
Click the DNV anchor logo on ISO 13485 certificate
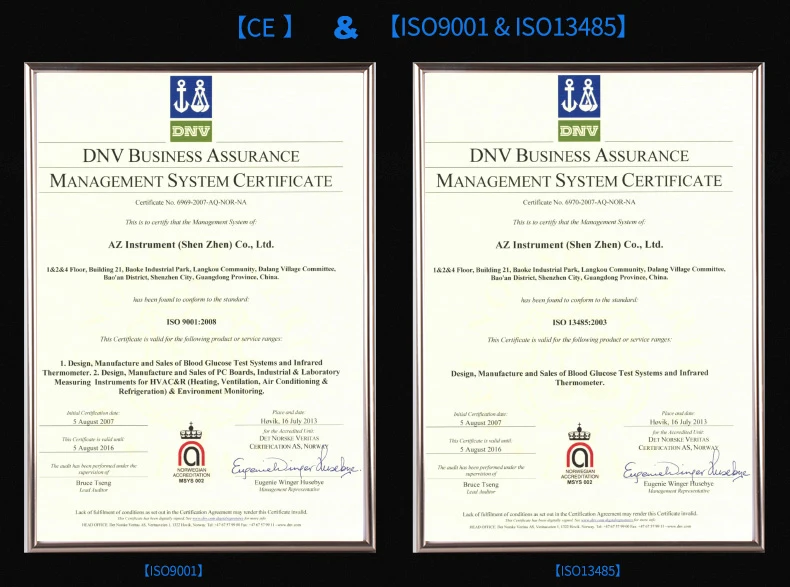(579, 96)
